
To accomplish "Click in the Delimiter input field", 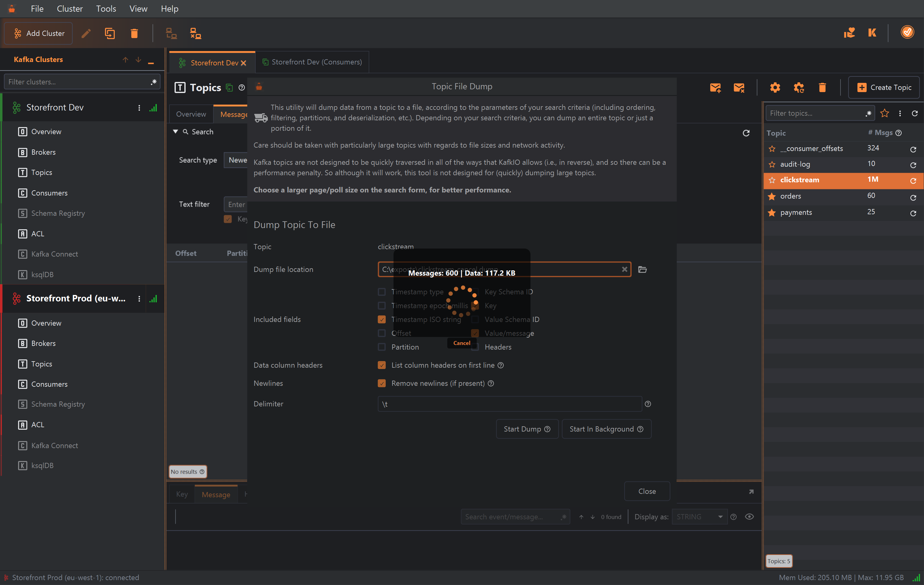I will click(x=510, y=404).
